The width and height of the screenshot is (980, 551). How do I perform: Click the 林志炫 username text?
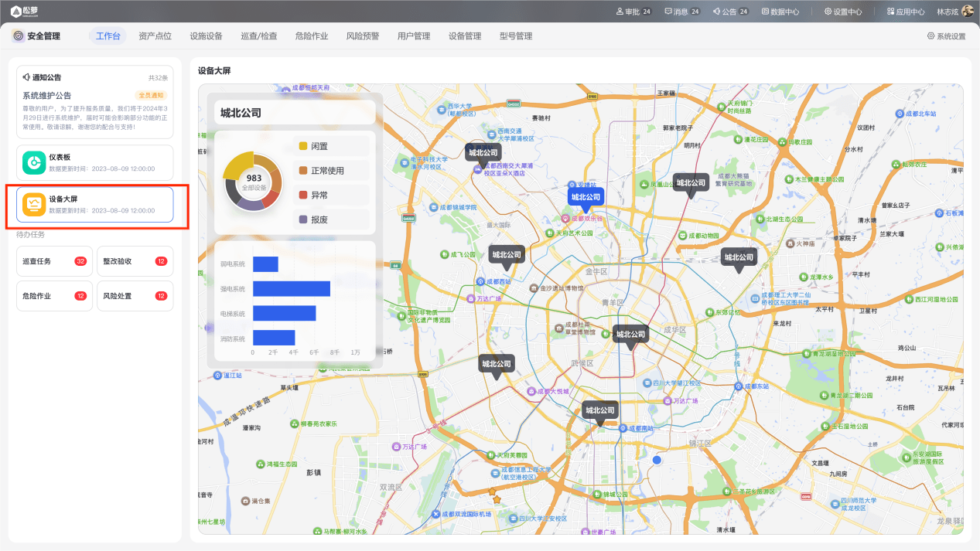947,12
